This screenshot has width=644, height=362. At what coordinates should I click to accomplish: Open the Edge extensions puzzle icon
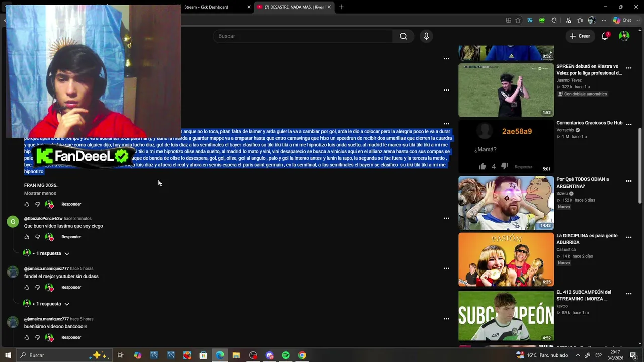pos(554,20)
